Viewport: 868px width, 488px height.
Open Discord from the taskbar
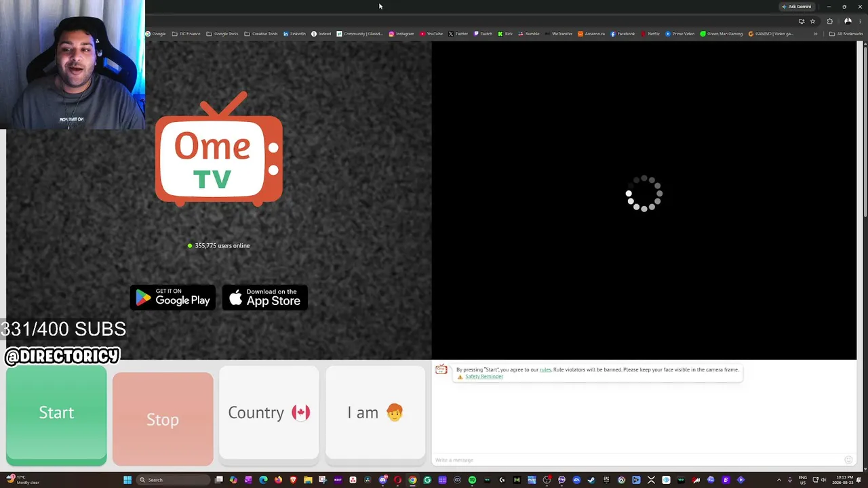pyautogui.click(x=383, y=480)
